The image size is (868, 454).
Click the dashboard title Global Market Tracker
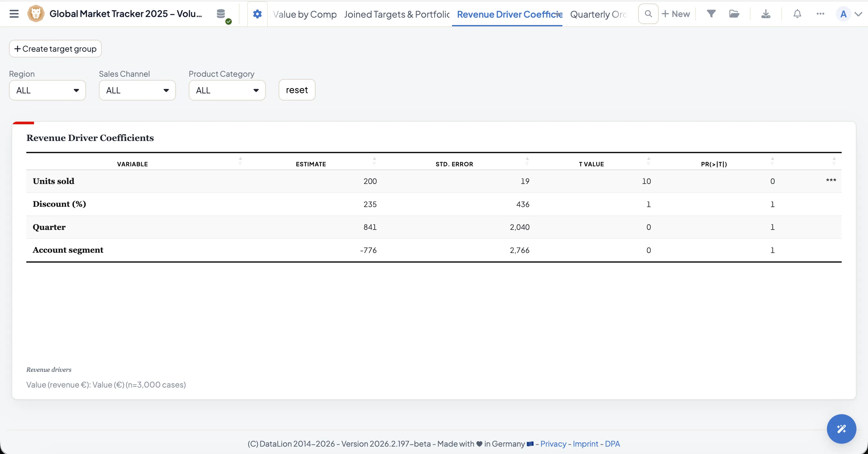tap(125, 14)
